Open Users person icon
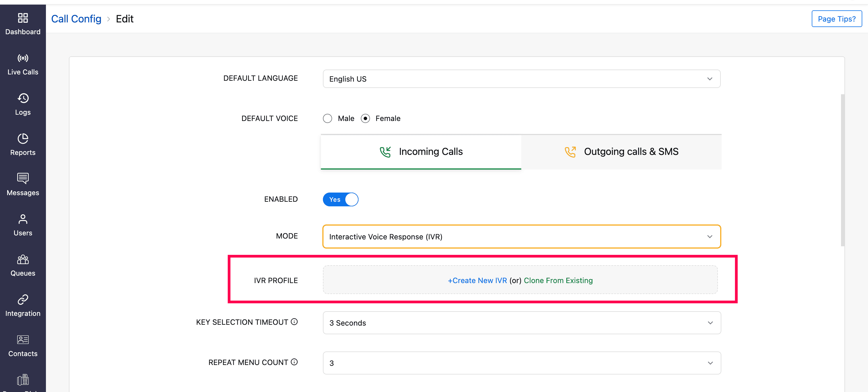 23,219
